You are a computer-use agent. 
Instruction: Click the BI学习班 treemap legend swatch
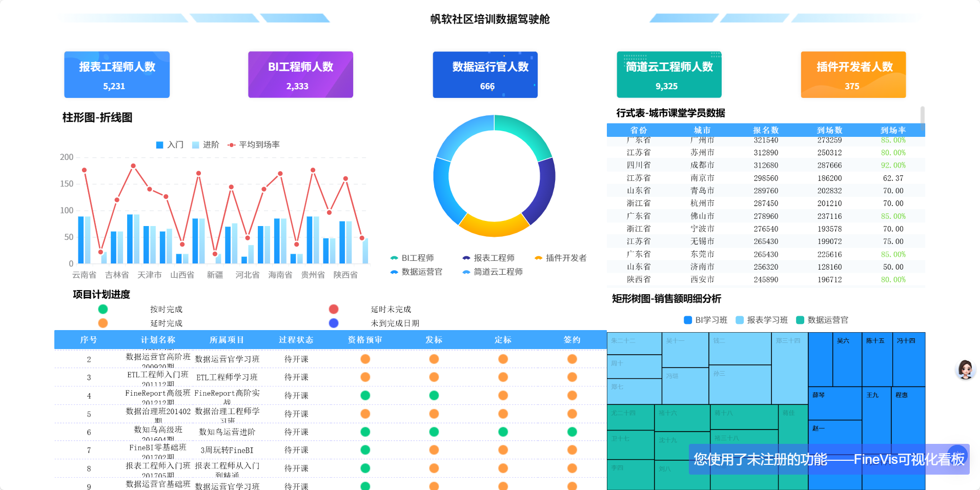688,320
